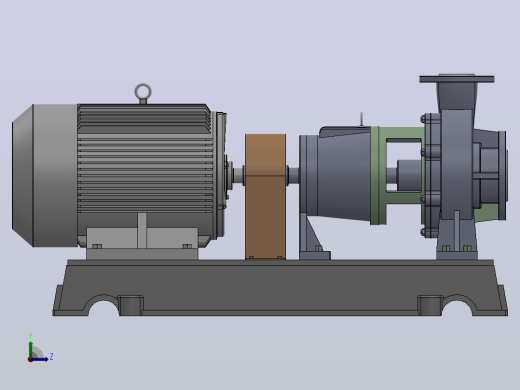Select the brown coupling guard

click(266, 197)
